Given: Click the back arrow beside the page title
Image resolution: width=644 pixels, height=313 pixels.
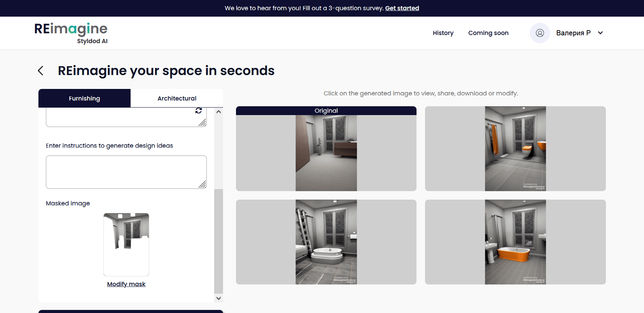Looking at the screenshot, I should [x=41, y=71].
